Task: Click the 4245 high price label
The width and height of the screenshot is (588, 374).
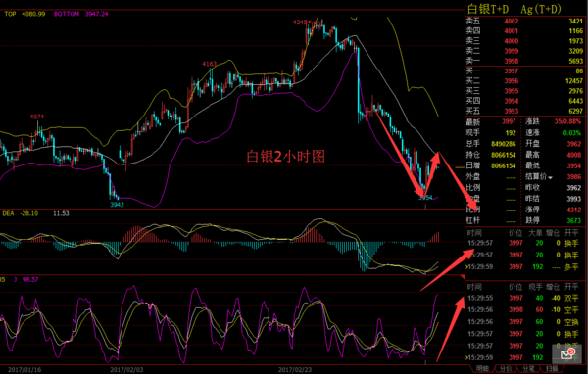Action: [x=300, y=23]
